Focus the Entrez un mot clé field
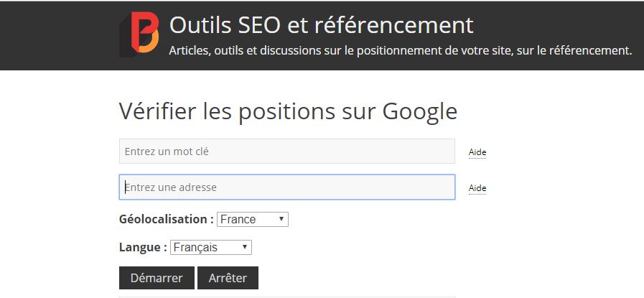Screen dimensions: 644x298 [x=286, y=152]
